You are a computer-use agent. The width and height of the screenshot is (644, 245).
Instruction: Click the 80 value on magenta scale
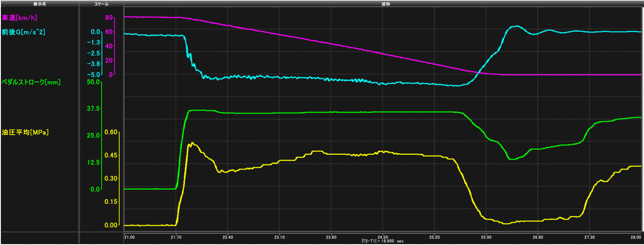coord(110,18)
